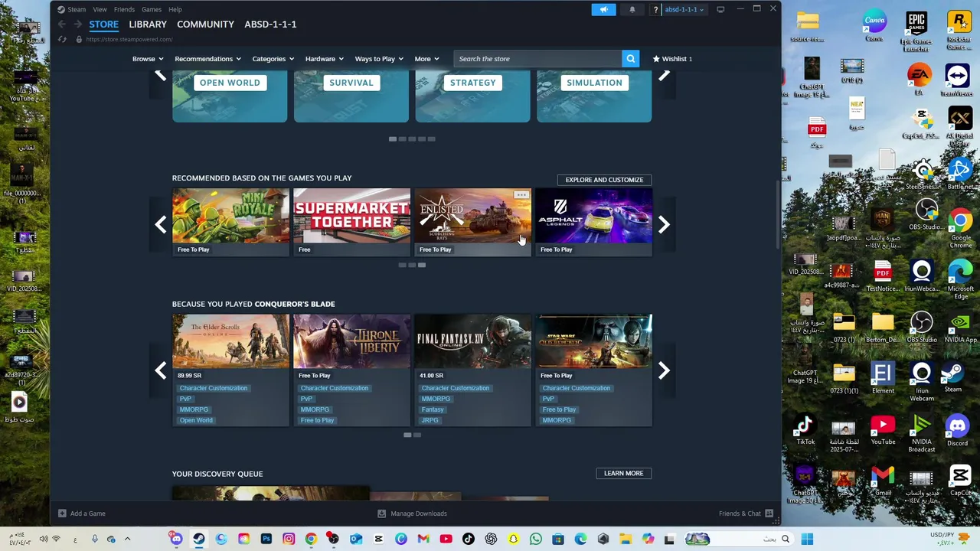The width and height of the screenshot is (980, 551).
Task: Advance category carousel with right arrow
Action: click(664, 75)
